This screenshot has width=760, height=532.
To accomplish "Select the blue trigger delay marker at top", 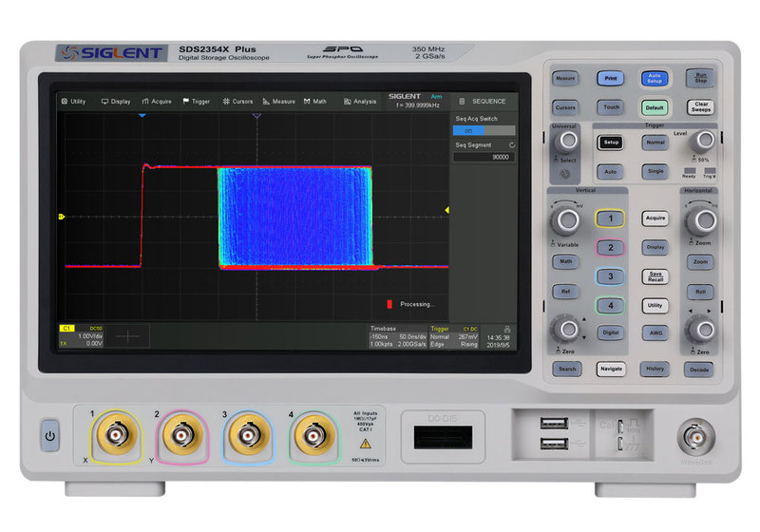I will pyautogui.click(x=142, y=116).
